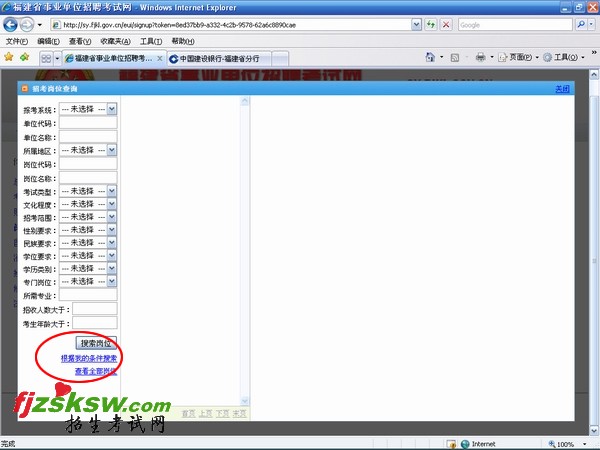Image resolution: width=600 pixels, height=450 pixels.
Task: Click the 查看全部岗位 link
Action: tap(95, 371)
